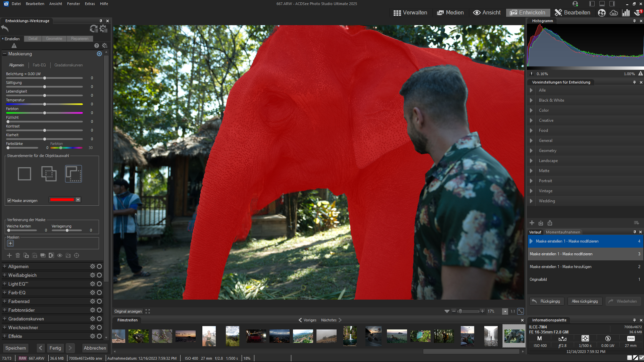Expand the Landscape presets category
Screen dimensions: 644x362
click(531, 161)
